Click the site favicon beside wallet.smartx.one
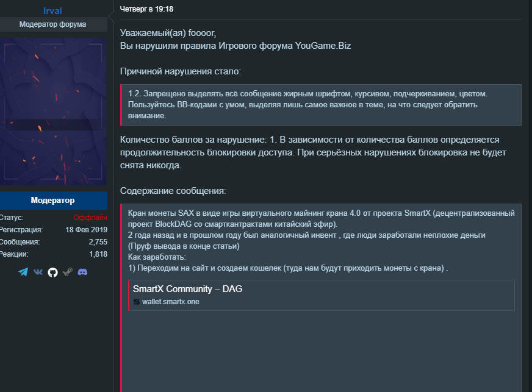 tap(135, 300)
